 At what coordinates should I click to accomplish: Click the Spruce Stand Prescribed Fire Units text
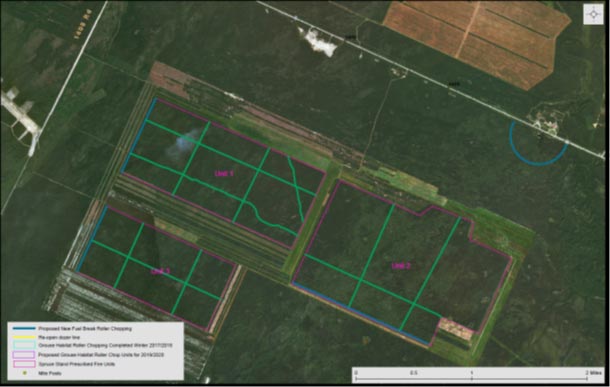pyautogui.click(x=77, y=364)
